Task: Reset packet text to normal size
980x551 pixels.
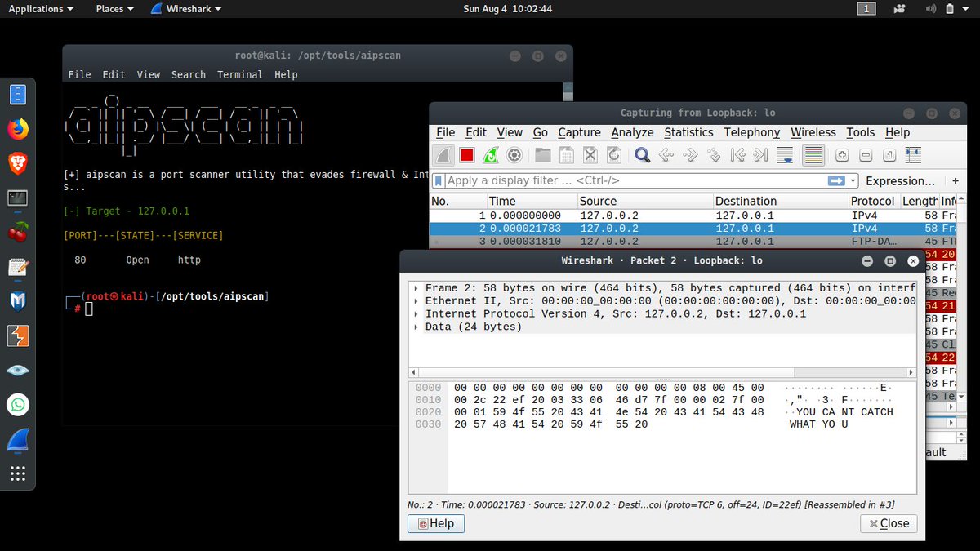Action: pyautogui.click(x=889, y=155)
